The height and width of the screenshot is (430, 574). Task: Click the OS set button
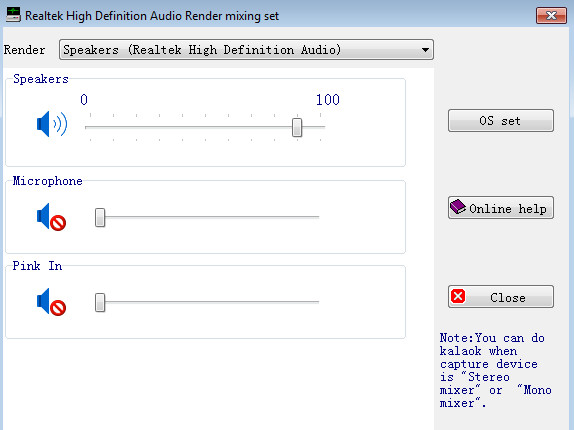click(501, 120)
